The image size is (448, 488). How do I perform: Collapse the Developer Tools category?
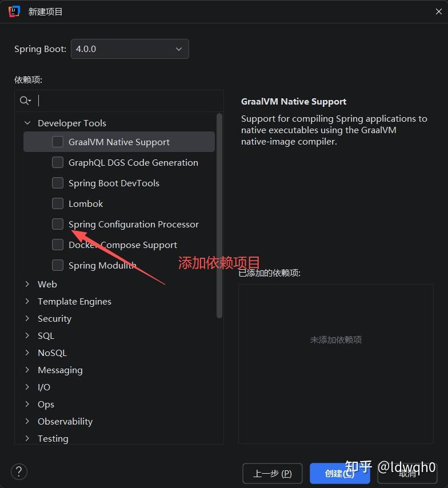pyautogui.click(x=27, y=123)
